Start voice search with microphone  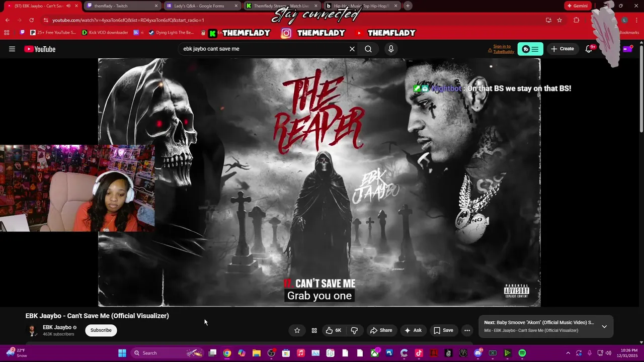tap(391, 49)
